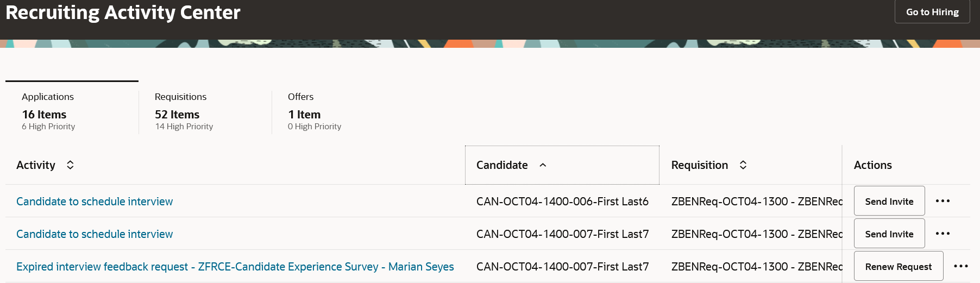Open second Candidate to schedule interview link

click(95, 234)
